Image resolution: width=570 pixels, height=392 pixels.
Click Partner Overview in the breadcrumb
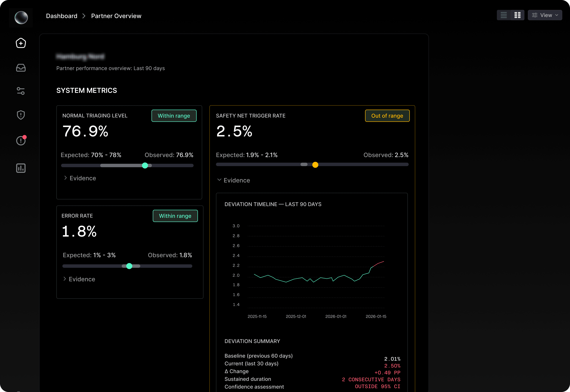[x=116, y=16]
